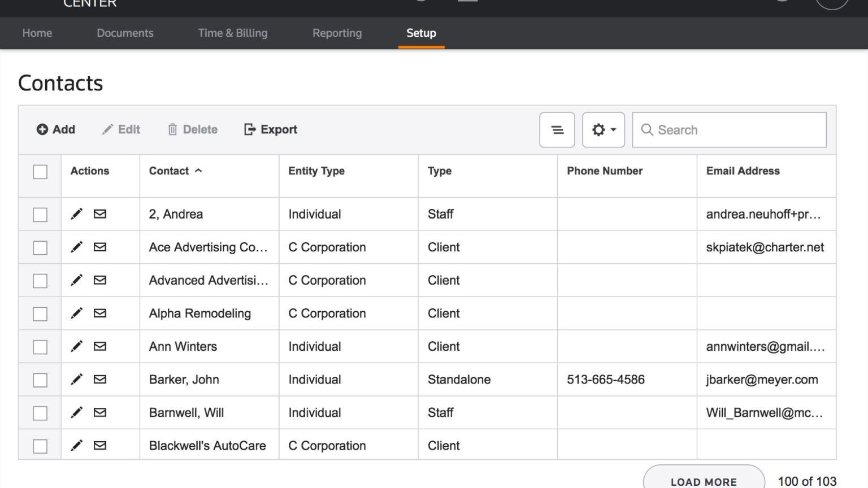The height and width of the screenshot is (488, 868).
Task: Check the checkbox for Barnwell, Will
Action: (40, 413)
